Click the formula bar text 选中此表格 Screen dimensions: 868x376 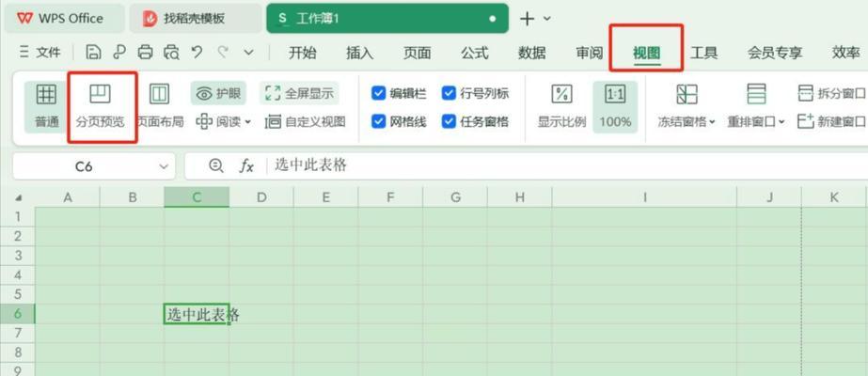pyautogui.click(x=310, y=165)
